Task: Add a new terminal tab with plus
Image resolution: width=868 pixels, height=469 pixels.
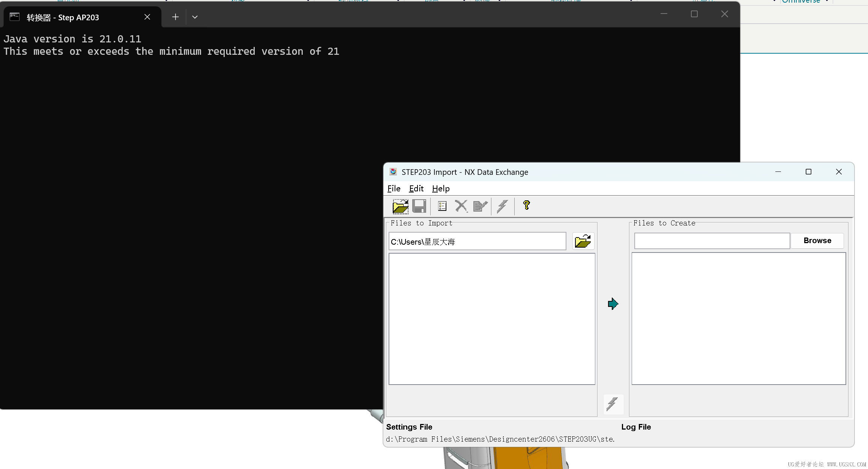Action: click(x=175, y=17)
